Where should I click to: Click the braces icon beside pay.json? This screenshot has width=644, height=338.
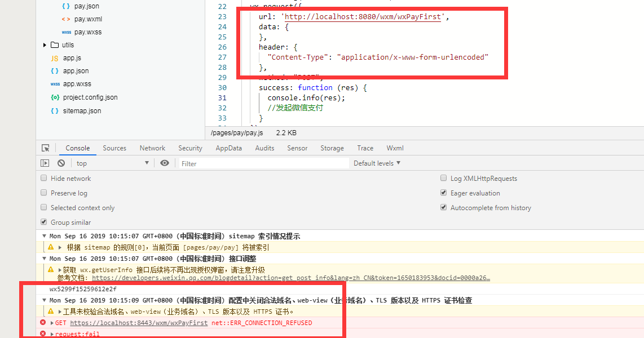(66, 6)
